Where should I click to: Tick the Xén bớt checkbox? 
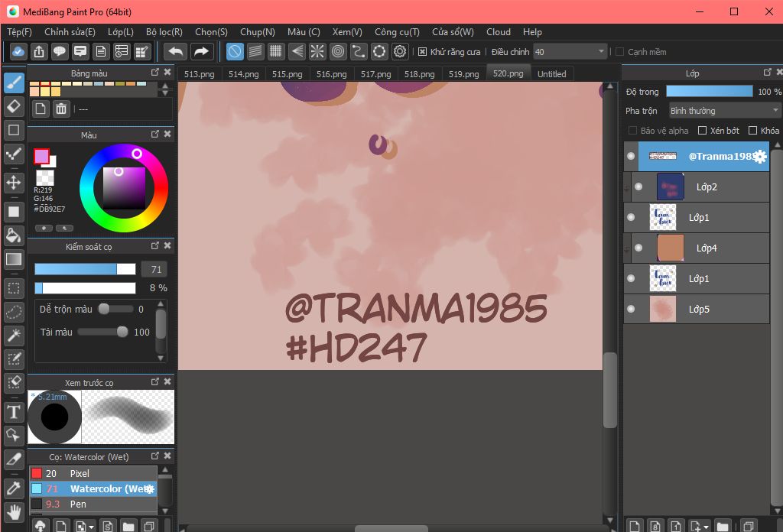pos(702,131)
